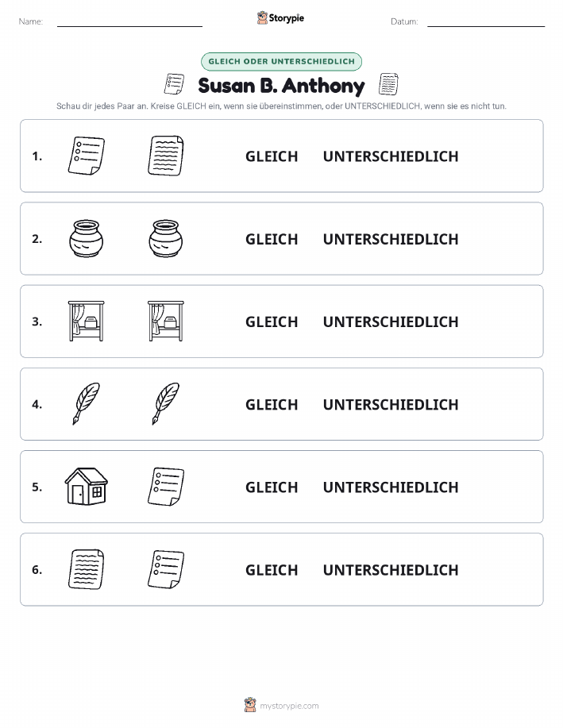This screenshot has width=563, height=728.
Task: Choose GLEICH for row 2
Action: tap(272, 239)
